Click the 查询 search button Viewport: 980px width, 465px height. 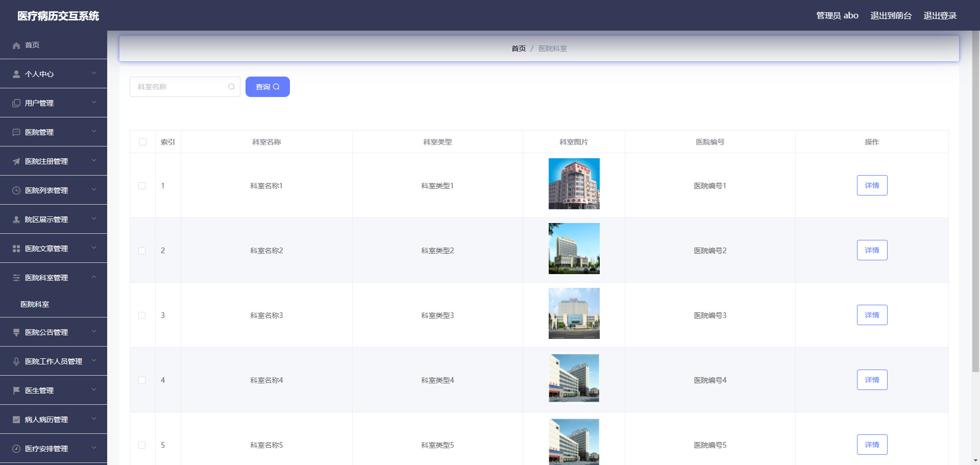click(x=267, y=87)
